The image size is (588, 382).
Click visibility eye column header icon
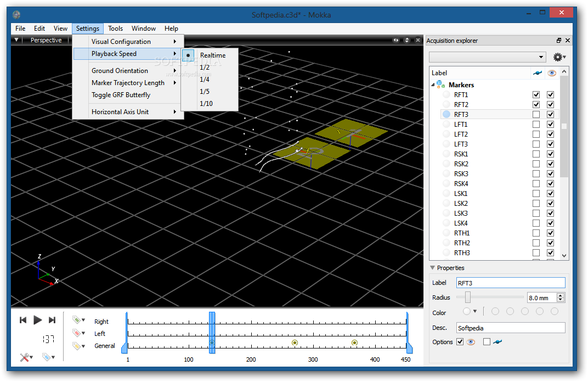[x=552, y=73]
